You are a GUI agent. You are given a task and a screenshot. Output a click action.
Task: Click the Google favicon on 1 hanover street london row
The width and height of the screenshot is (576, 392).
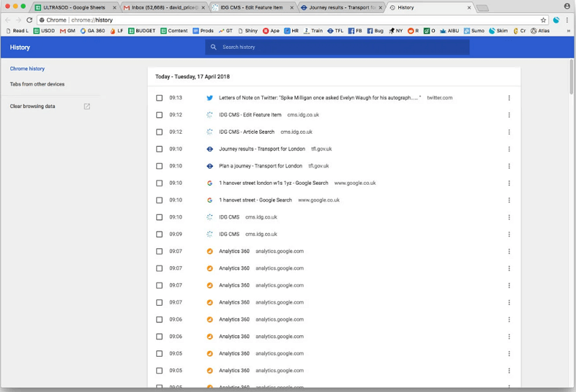[210, 183]
